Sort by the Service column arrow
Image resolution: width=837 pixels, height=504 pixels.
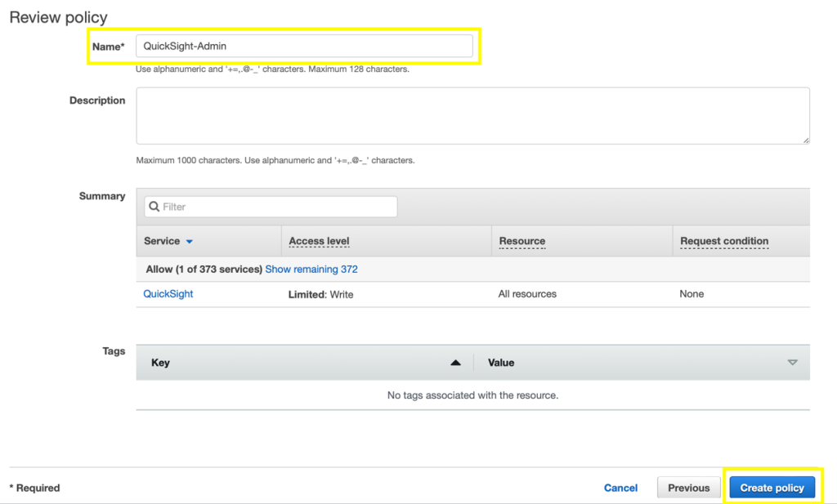190,242
